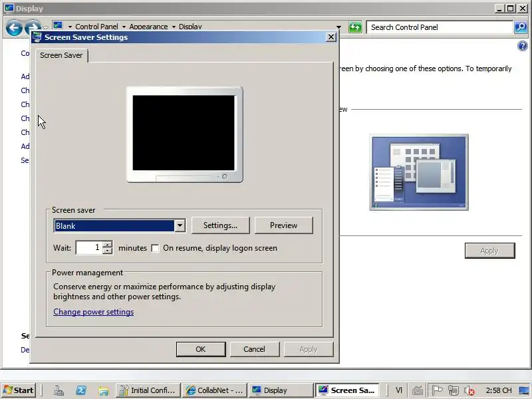
Task: Switch to Initial Confi... taskbar window
Action: [148, 390]
